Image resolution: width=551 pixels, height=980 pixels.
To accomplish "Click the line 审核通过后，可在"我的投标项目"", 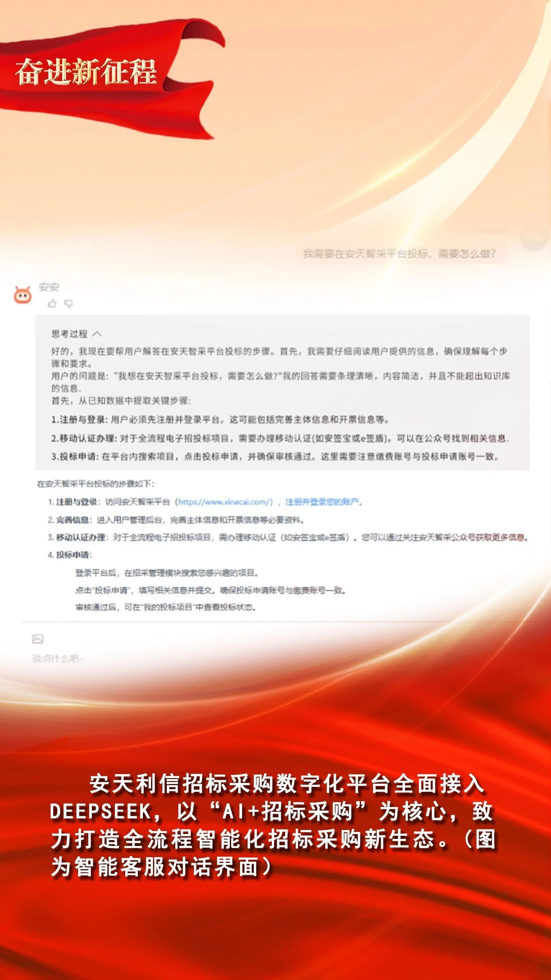I will point(166,607).
